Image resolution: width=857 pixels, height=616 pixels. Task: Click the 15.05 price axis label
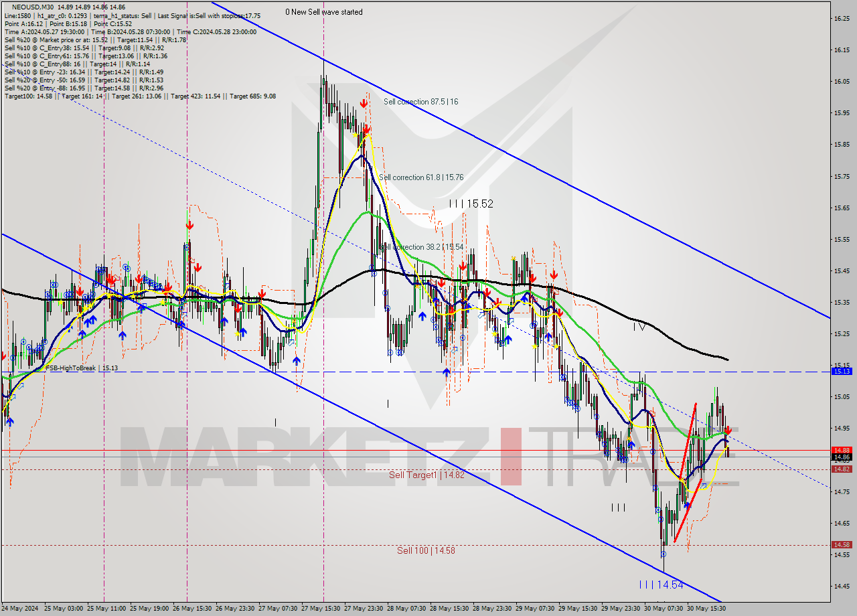[841, 396]
